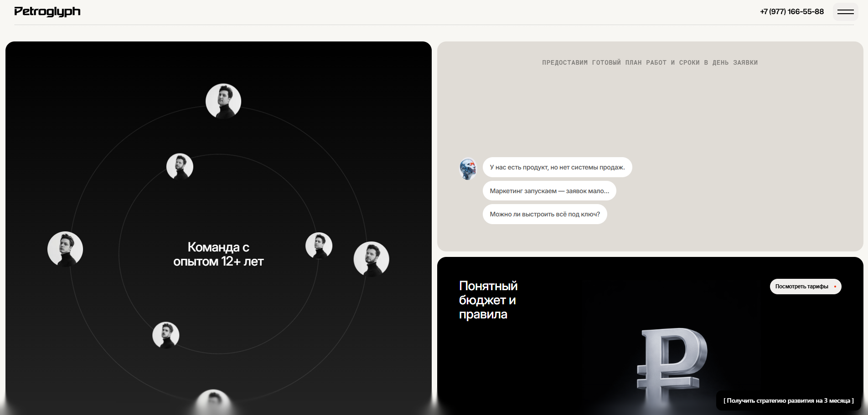The image size is (868, 415).
Task: Click chat bubble "Можно ли выстроить всё под ключ?"
Action: (545, 214)
